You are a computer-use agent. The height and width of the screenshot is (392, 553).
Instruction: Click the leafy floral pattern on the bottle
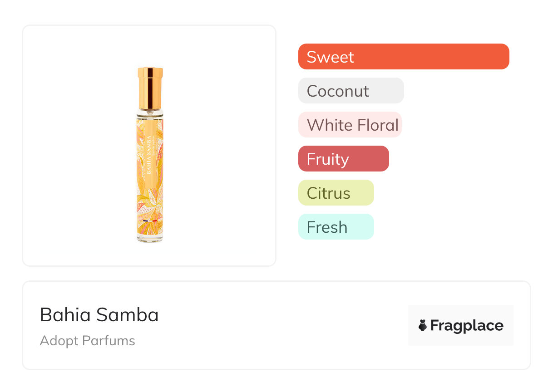click(x=144, y=200)
